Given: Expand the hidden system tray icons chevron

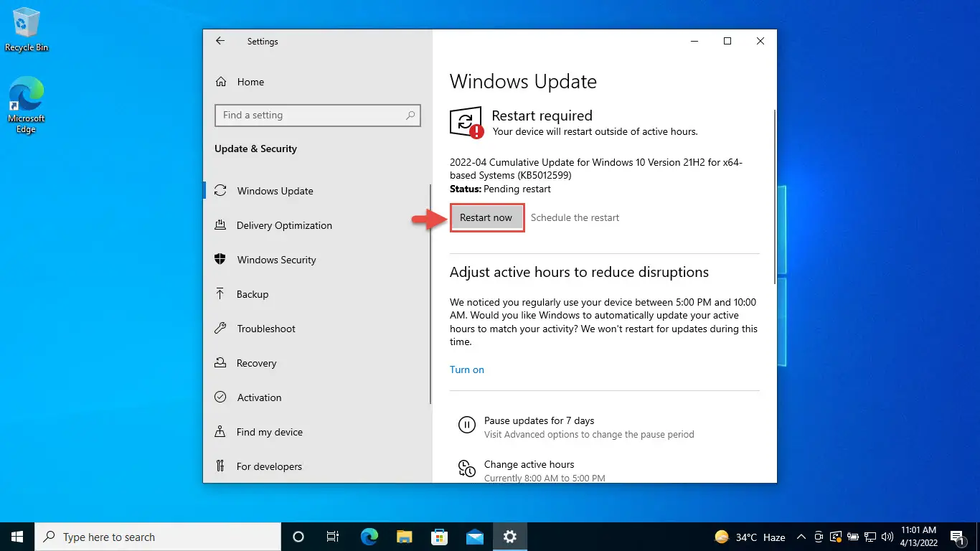Looking at the screenshot, I should point(803,537).
